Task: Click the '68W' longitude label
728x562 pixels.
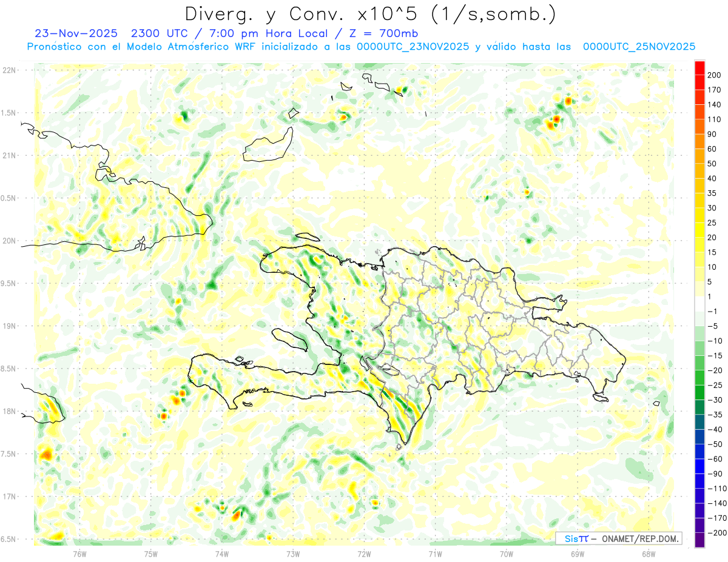Action: click(x=648, y=553)
